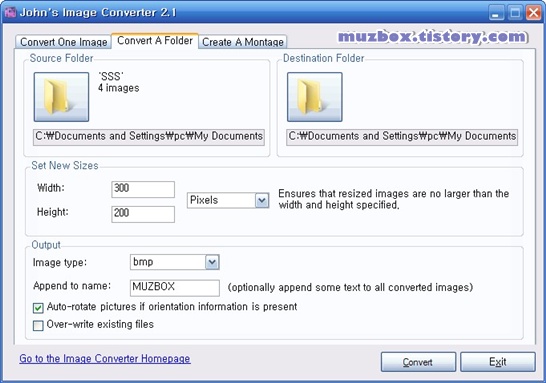Click the app icon in title bar
The width and height of the screenshot is (546, 383).
pos(10,13)
